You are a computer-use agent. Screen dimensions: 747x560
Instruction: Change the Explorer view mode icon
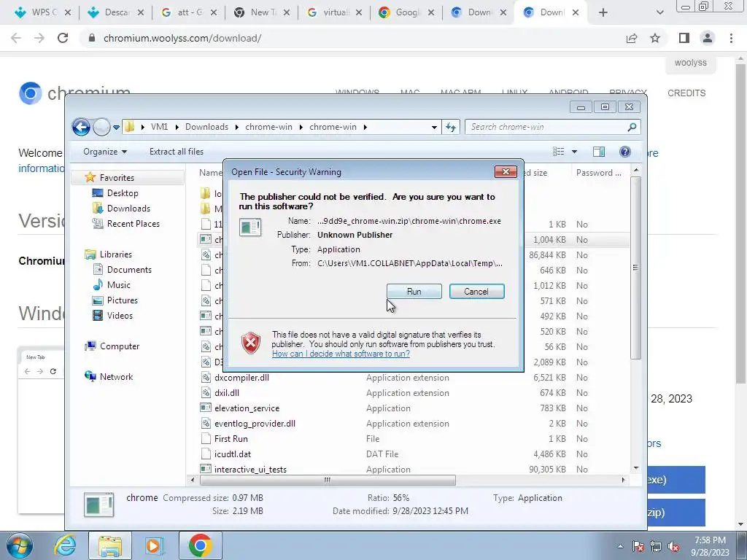(x=558, y=152)
